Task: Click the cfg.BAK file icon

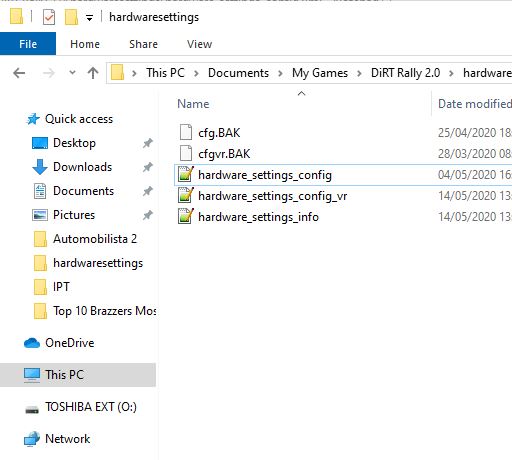Action: tap(186, 132)
